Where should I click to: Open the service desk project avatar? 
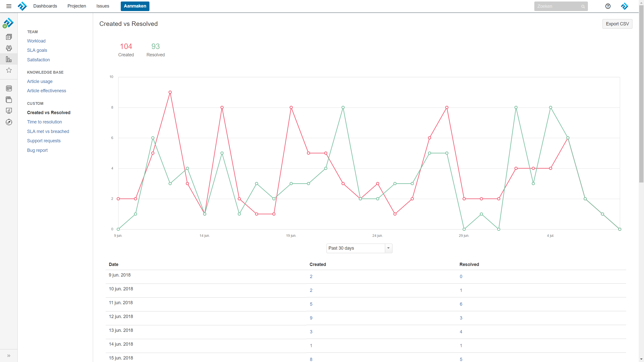tap(8, 23)
